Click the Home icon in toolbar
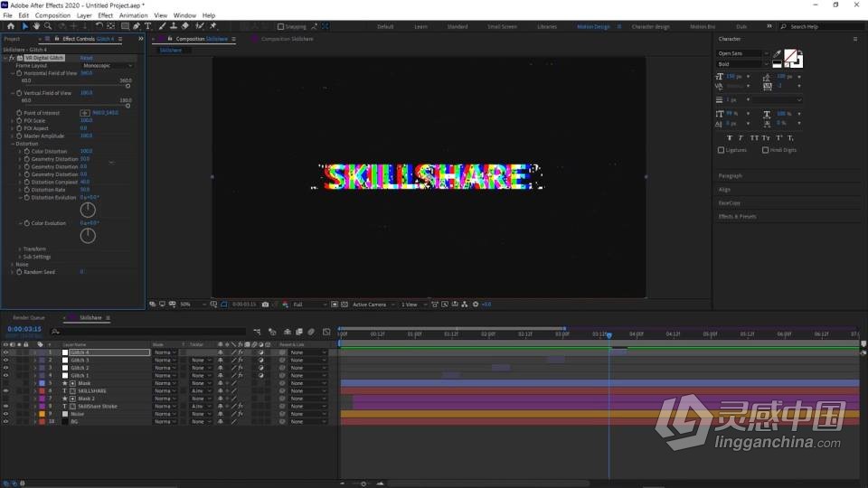868x488 pixels. pyautogui.click(x=11, y=26)
